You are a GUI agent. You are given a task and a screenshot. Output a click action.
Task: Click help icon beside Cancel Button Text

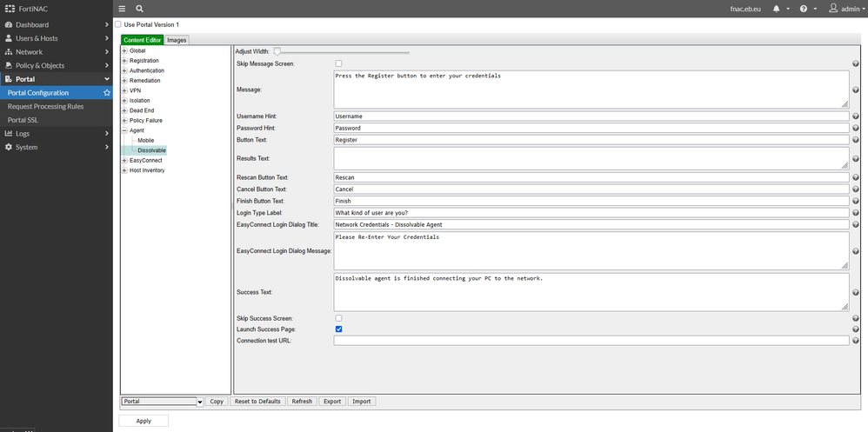click(x=855, y=189)
